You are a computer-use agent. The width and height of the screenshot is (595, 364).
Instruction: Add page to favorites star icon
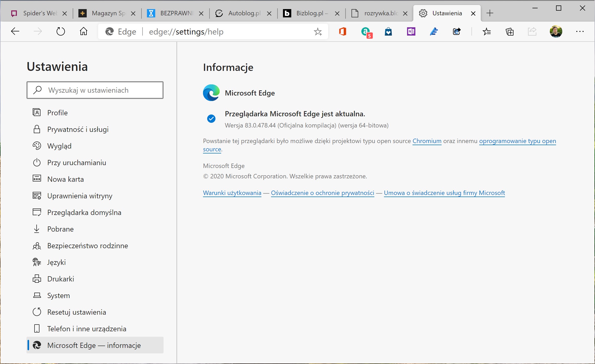tap(318, 32)
